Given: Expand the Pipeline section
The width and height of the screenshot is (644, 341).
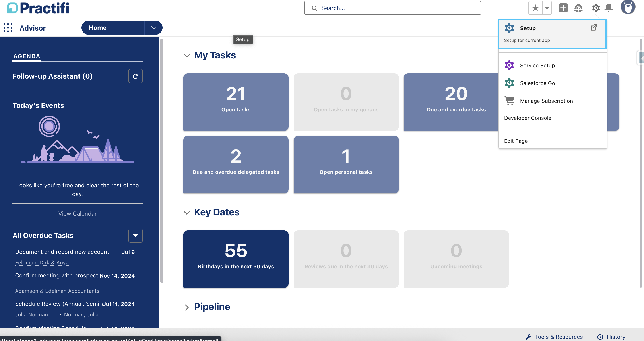Looking at the screenshot, I should [x=187, y=307].
